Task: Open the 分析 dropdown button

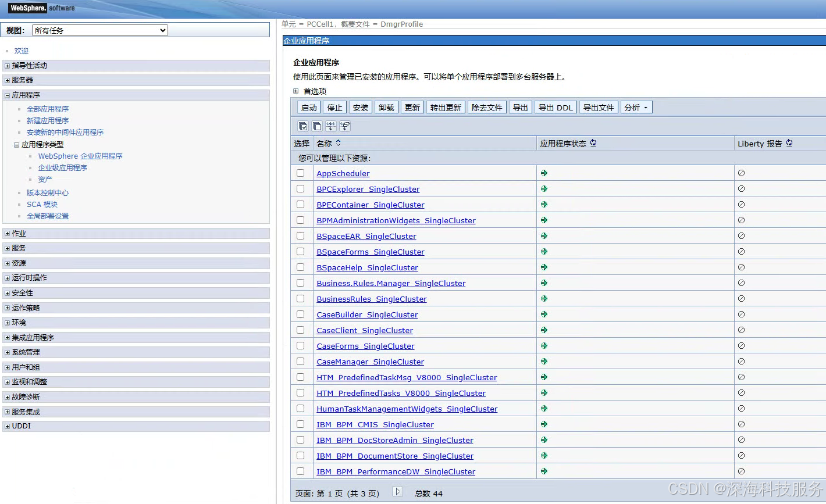Action: point(636,108)
